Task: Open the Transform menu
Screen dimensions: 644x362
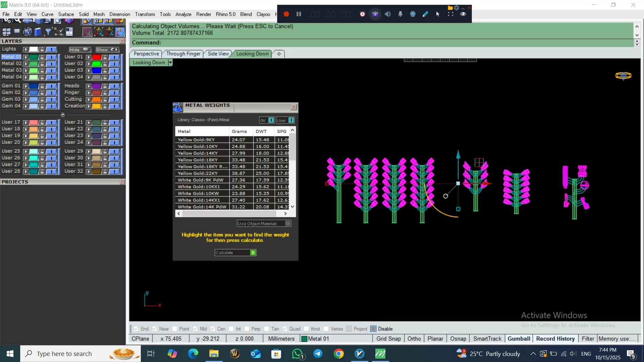Action: coord(145,14)
